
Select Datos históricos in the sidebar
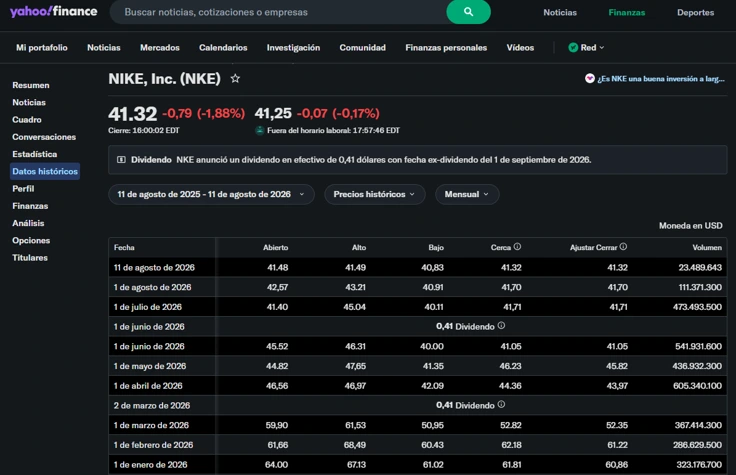[45, 171]
